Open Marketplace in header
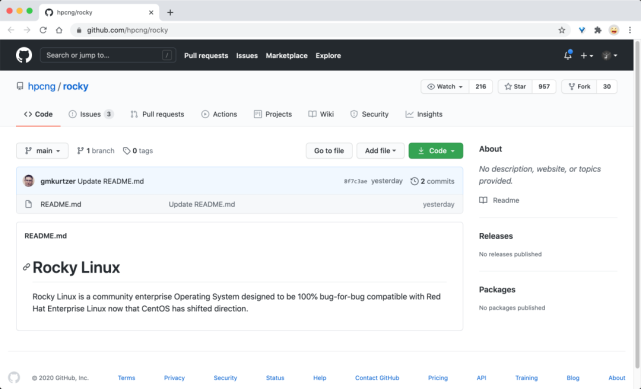 tap(287, 56)
